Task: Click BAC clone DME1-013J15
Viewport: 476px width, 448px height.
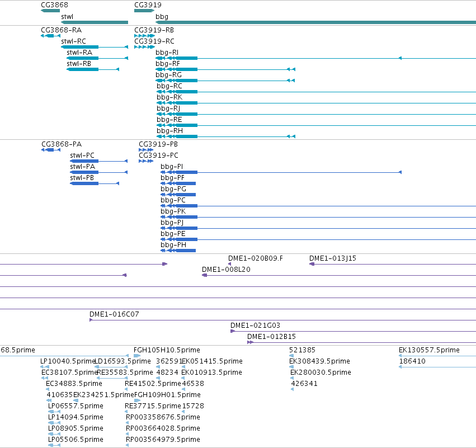Action: [333, 258]
